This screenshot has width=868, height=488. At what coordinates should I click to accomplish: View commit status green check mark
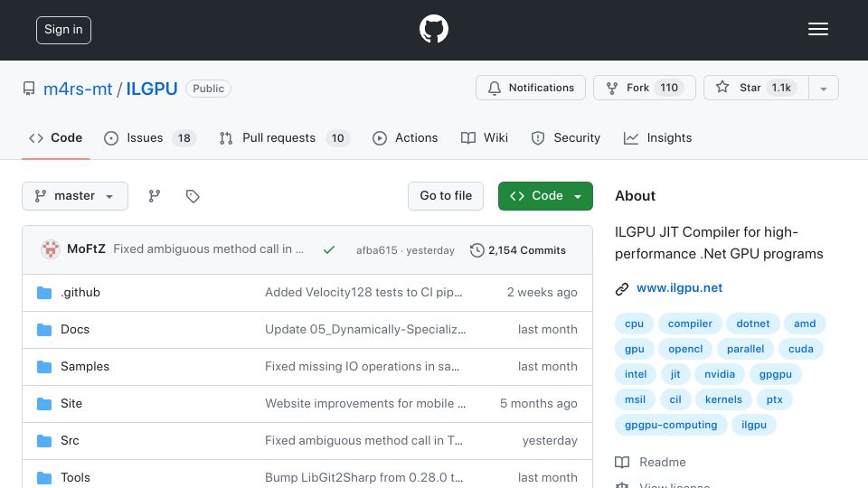coord(329,250)
